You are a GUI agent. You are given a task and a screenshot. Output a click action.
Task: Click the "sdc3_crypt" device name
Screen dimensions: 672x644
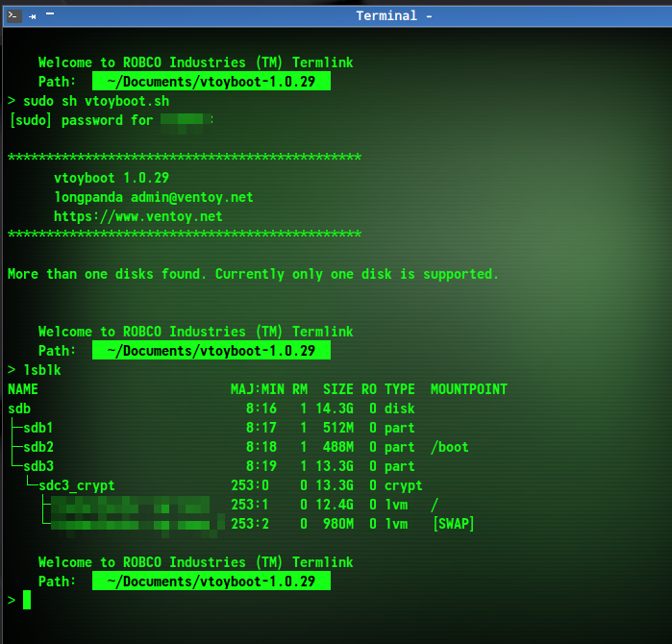tap(77, 485)
